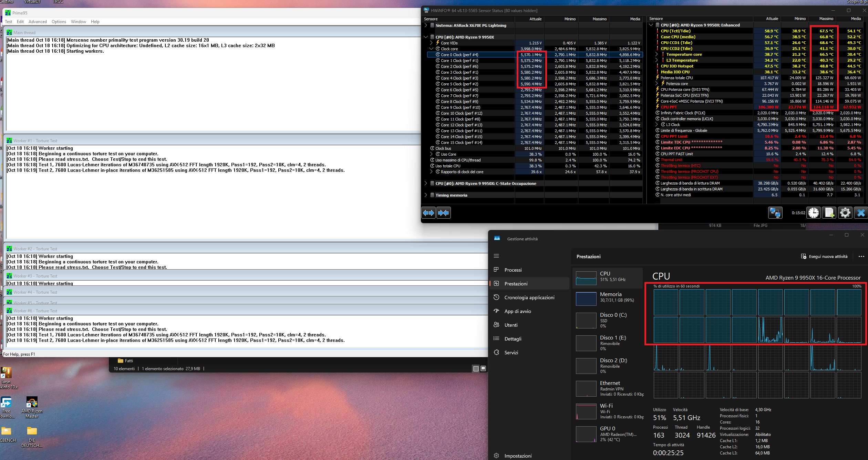Screen dimensions: 868x460
Task: Collapse CPU [#0] Enhanced sensor group
Action: pos(651,25)
